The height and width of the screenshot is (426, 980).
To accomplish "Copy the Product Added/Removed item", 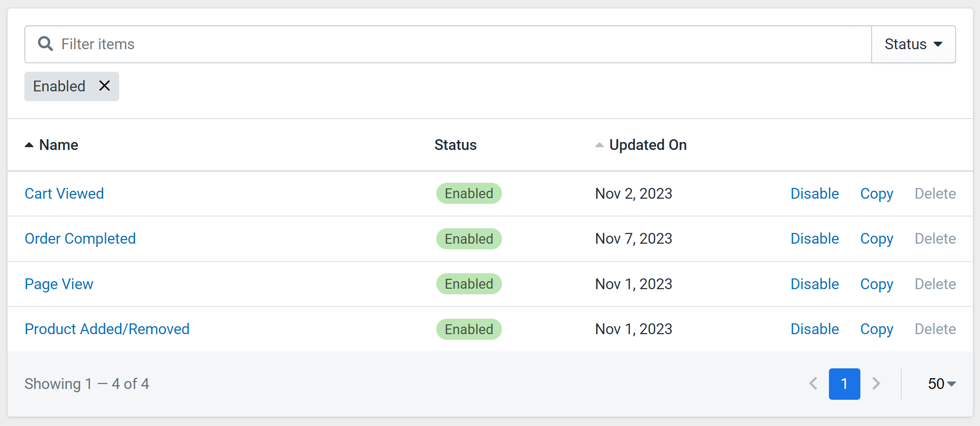I will 876,329.
